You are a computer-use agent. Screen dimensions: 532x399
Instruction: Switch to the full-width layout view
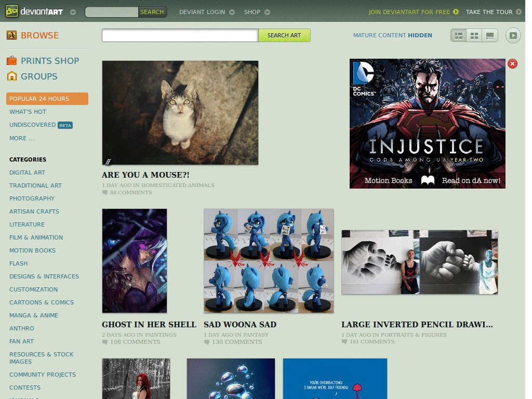(x=490, y=36)
